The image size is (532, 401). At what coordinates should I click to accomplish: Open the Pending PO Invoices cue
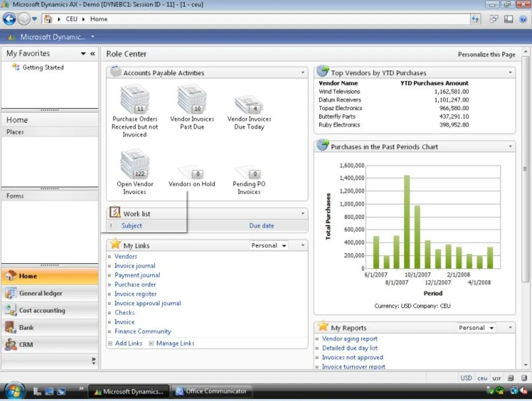coord(248,180)
